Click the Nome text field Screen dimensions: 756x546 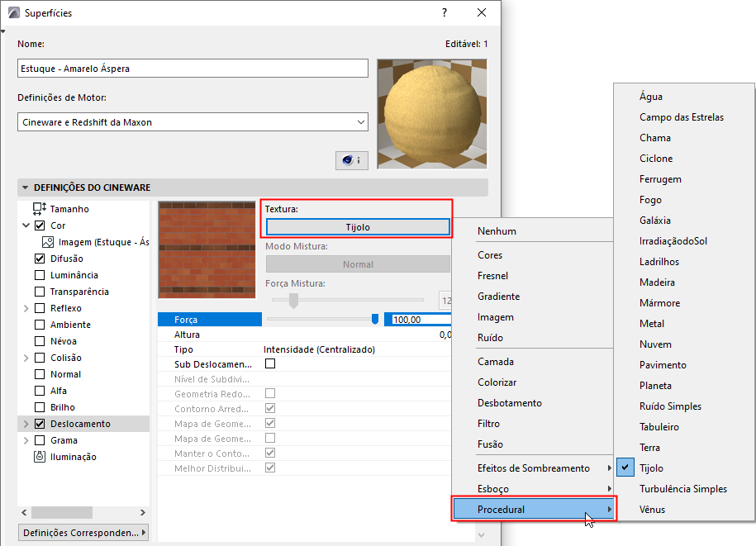pos(193,69)
